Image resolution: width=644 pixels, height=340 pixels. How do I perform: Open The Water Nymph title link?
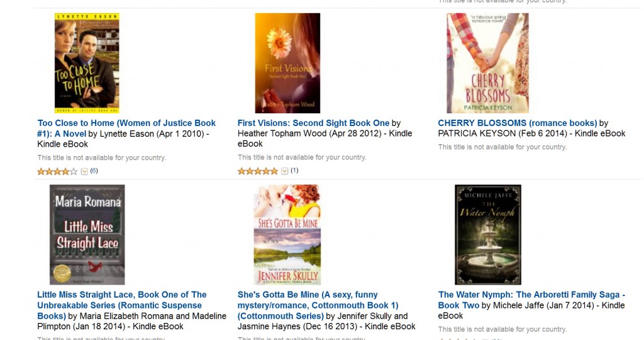[531, 300]
